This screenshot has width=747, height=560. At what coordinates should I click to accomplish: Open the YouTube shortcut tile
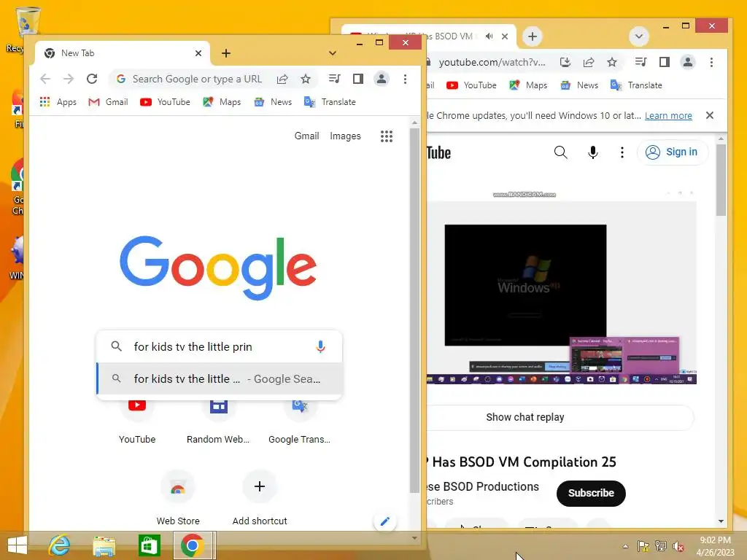click(137, 421)
